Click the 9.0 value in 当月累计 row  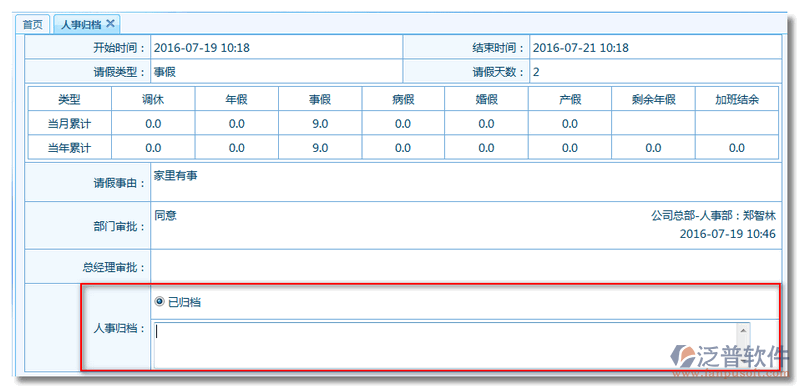tap(320, 124)
